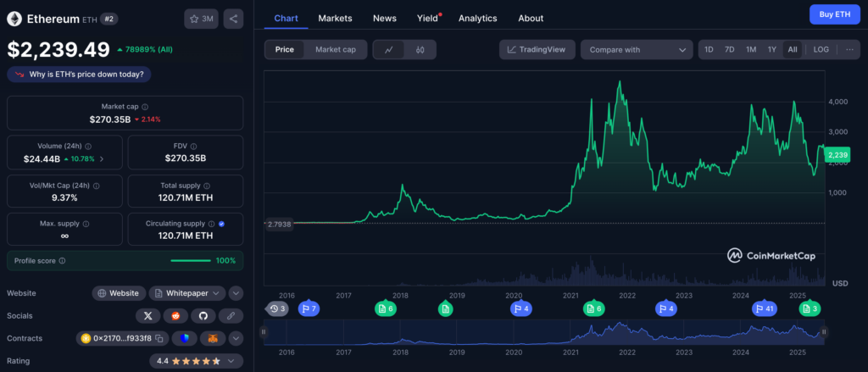Image resolution: width=868 pixels, height=372 pixels.
Task: Click the FDV info icon
Action: (x=194, y=146)
